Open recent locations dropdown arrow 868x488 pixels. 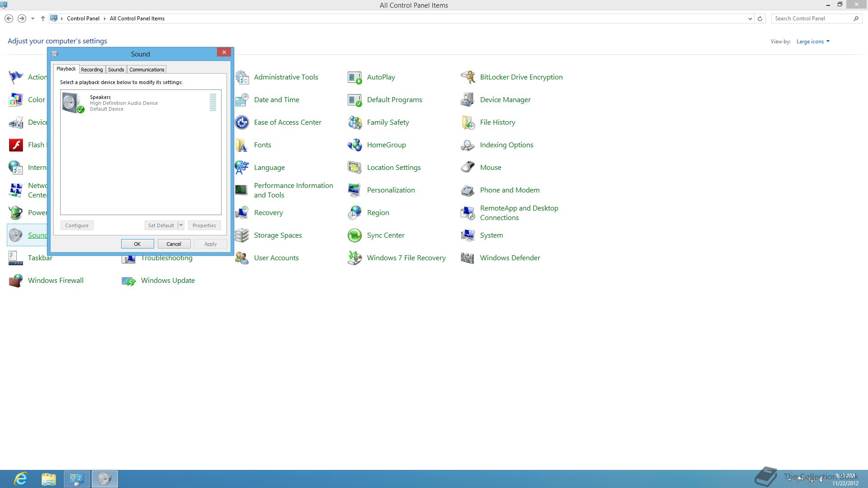click(x=33, y=19)
